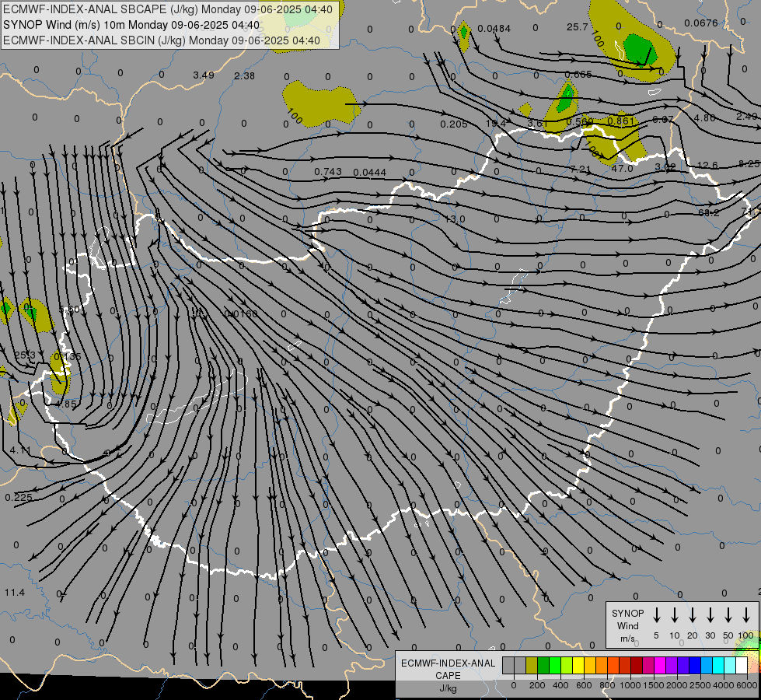Click the 1000 tick label in CAPE legend

[630, 685]
